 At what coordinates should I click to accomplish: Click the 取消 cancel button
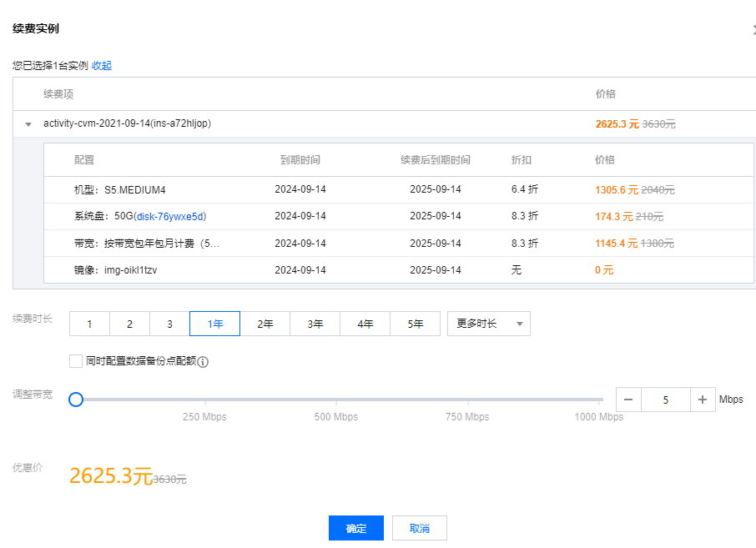click(420, 528)
